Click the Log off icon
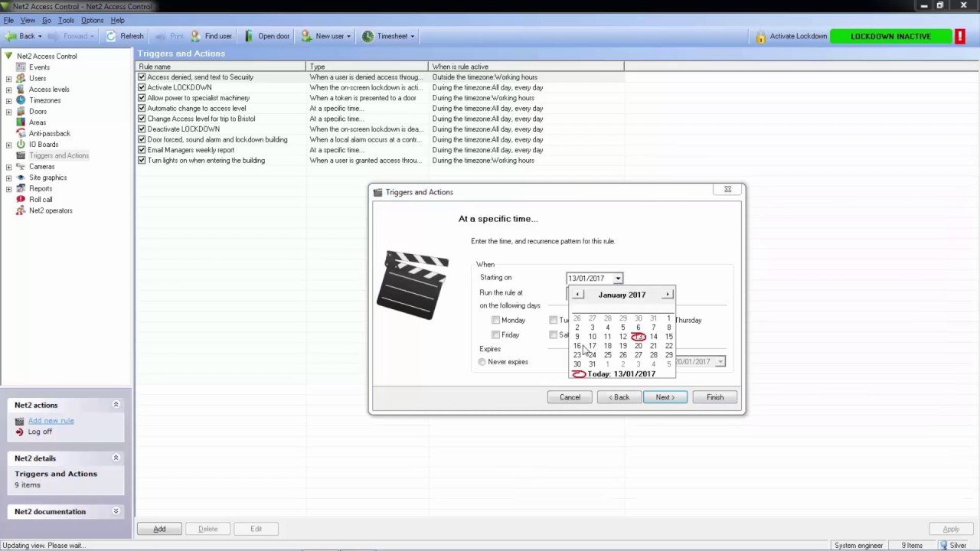Image resolution: width=980 pixels, height=551 pixels. 20,432
